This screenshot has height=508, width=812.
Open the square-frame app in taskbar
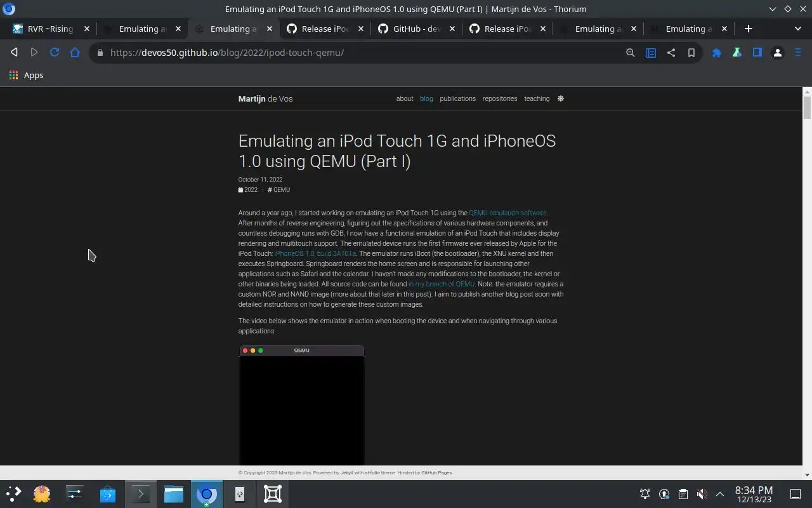(x=273, y=493)
